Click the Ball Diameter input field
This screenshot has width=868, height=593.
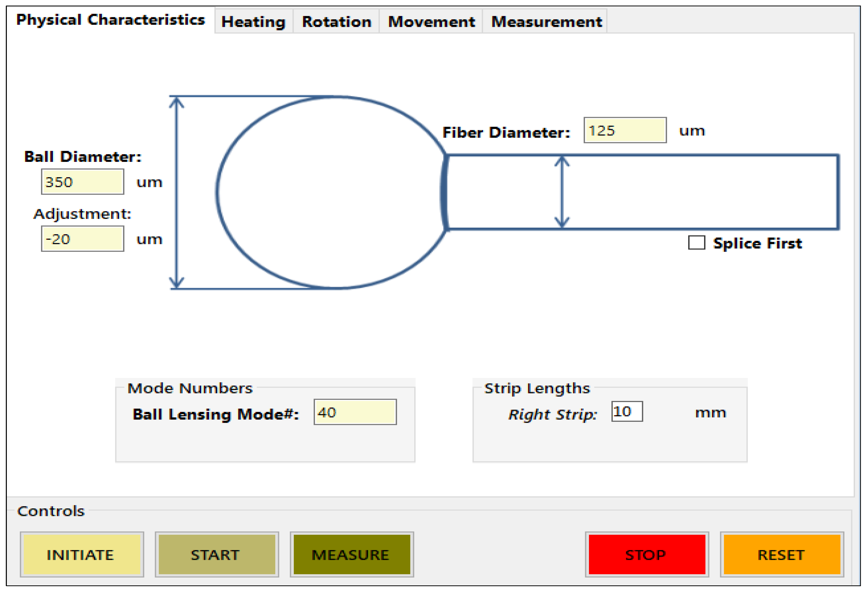coord(83,182)
